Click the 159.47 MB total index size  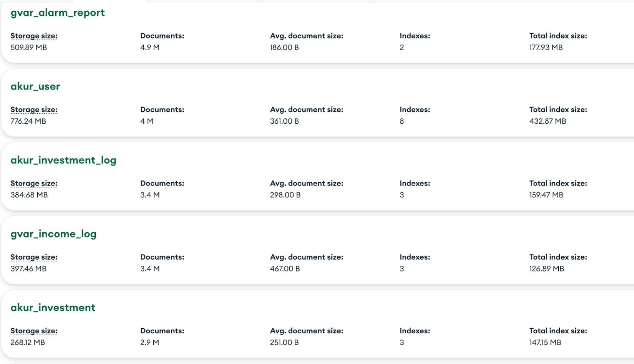(546, 195)
